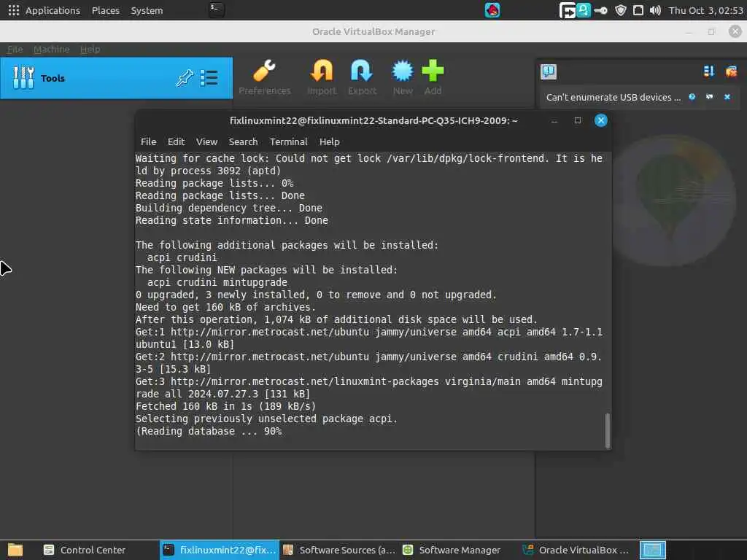Screen dimensions: 747x560
Task: Click the terminal vertical scrollbar
Action: pos(608,430)
